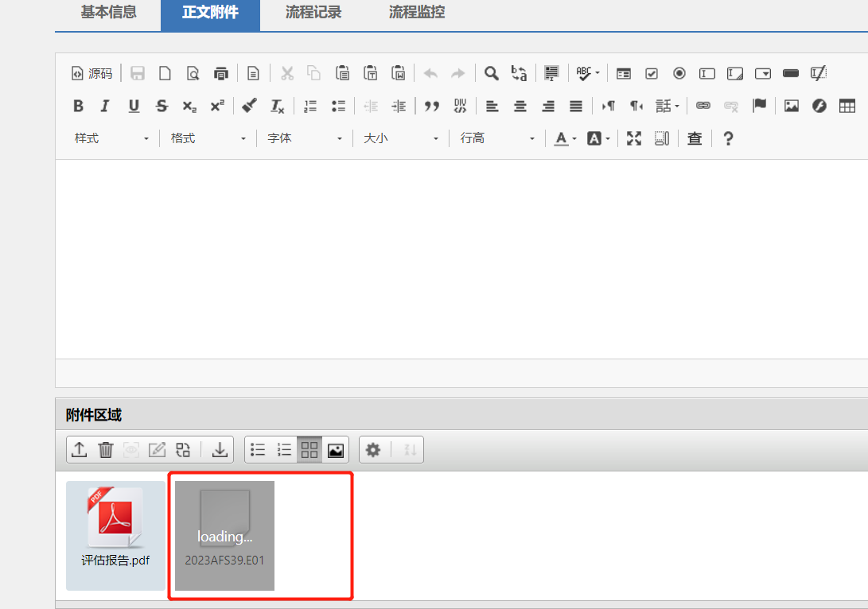Align text left
Screen dimensions: 868x609
492,106
